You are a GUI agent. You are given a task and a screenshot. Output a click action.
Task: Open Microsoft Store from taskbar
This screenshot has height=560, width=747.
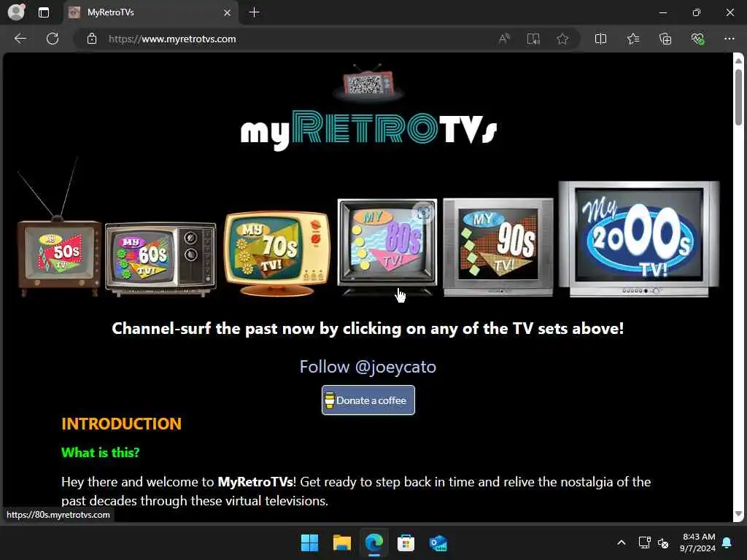[x=406, y=542]
